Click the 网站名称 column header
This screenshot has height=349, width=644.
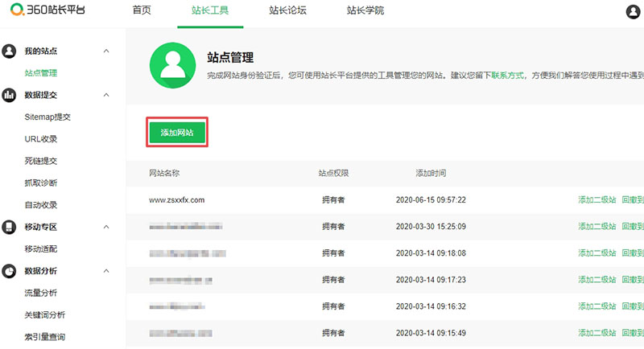coord(164,173)
